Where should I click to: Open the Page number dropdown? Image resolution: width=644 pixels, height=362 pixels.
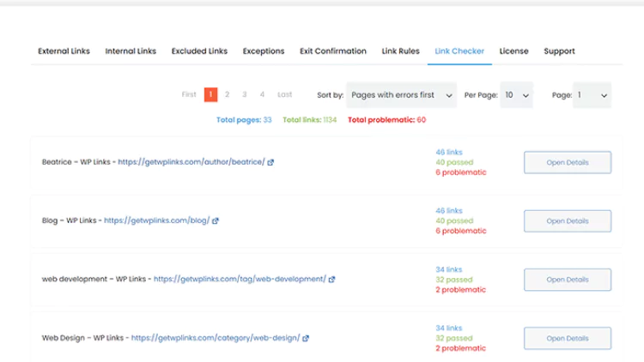point(592,95)
